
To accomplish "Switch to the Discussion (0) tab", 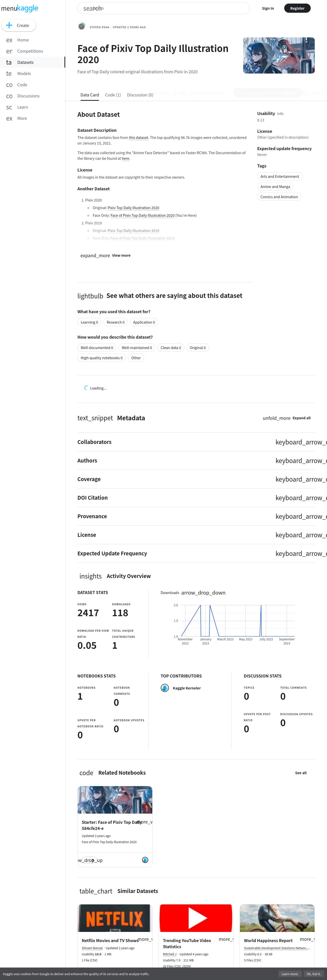I will pos(140,95).
